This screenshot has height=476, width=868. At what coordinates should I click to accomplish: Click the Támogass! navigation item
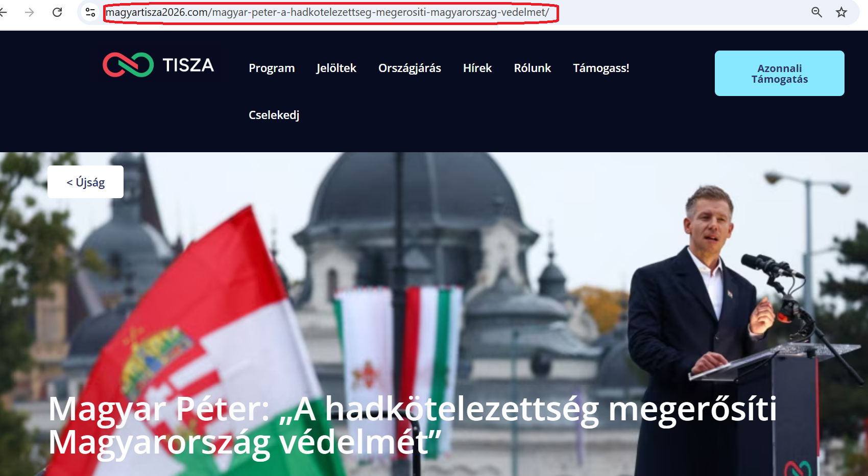[x=601, y=68]
